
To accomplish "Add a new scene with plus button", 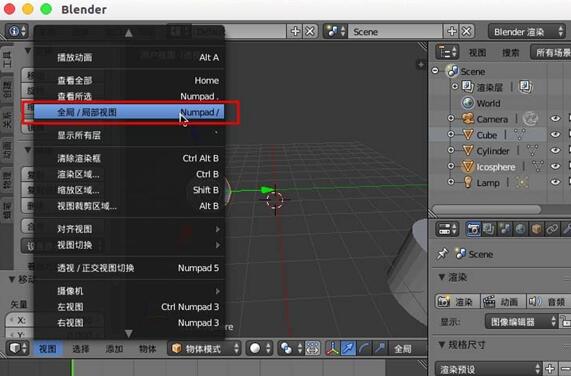I will tap(452, 32).
